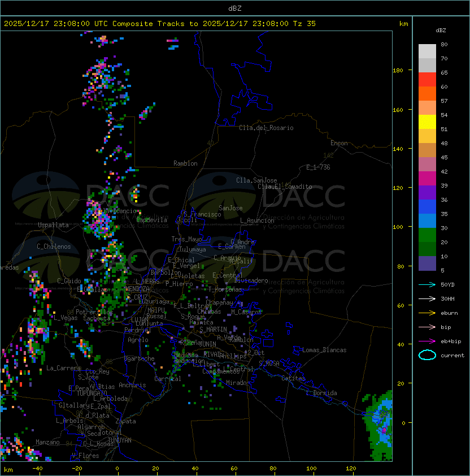The height and width of the screenshot is (476, 470).
Task: Click the legend value '57'
Action: point(444,101)
